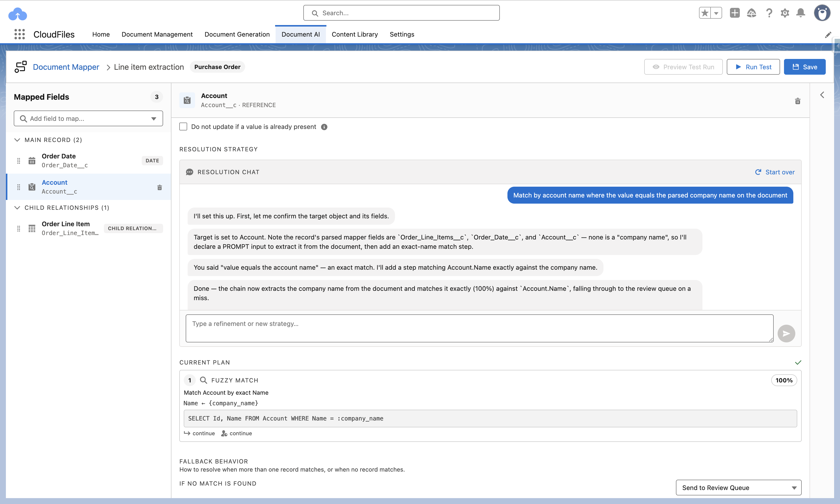Open the Content Library tab
The image size is (840, 504).
[354, 34]
